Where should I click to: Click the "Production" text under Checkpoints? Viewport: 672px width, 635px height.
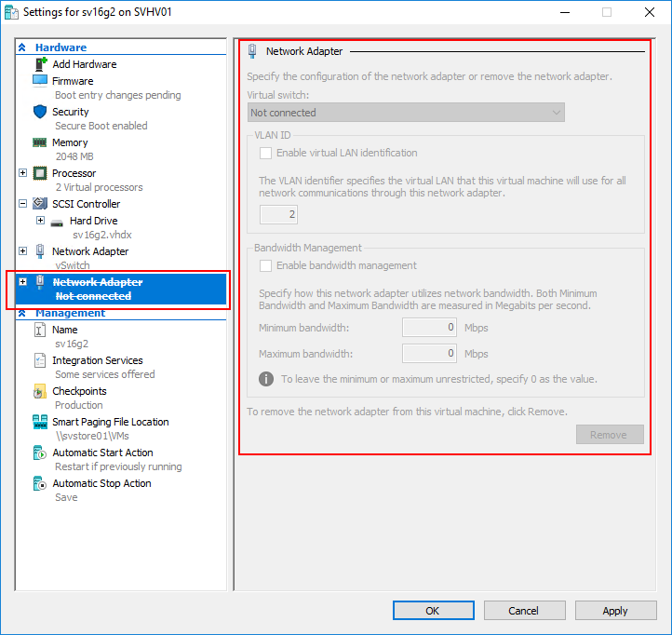[79, 405]
